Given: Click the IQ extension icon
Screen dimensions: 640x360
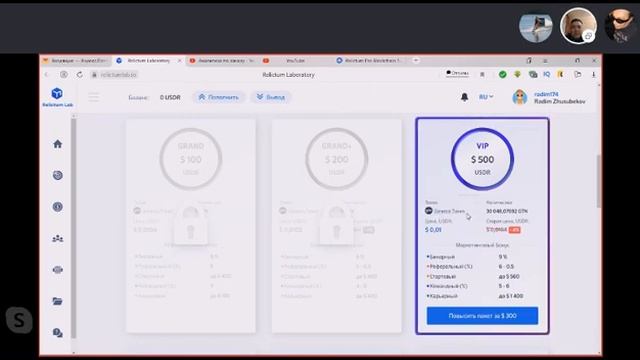Looking at the screenshot, I should coord(547,74).
